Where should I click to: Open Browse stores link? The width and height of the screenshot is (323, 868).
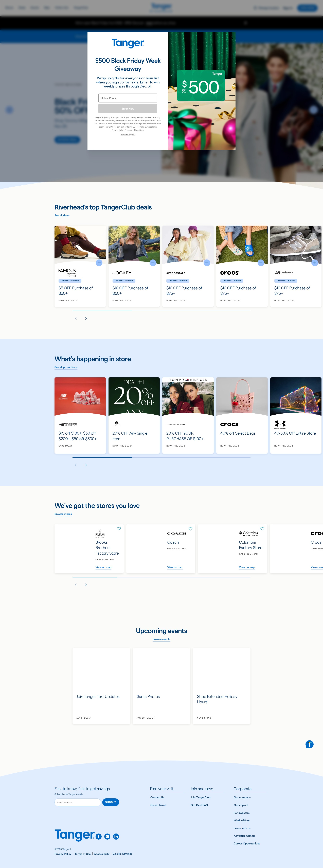[x=63, y=514]
